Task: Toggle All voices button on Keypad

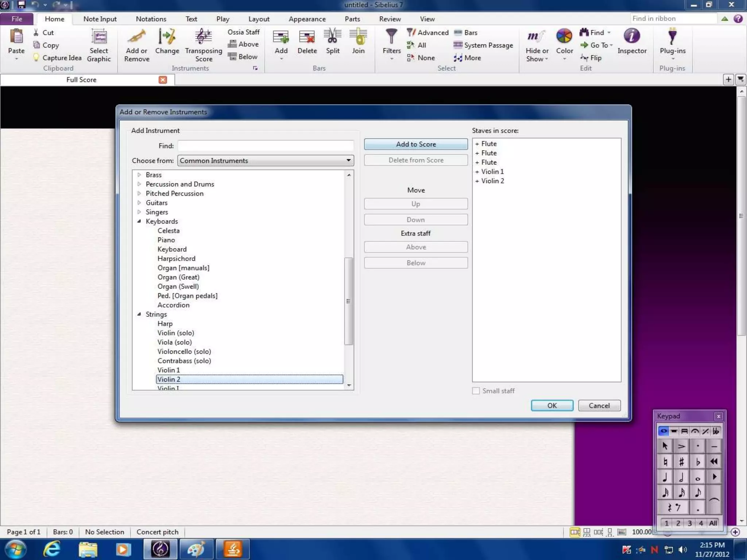Action: pos(713,523)
